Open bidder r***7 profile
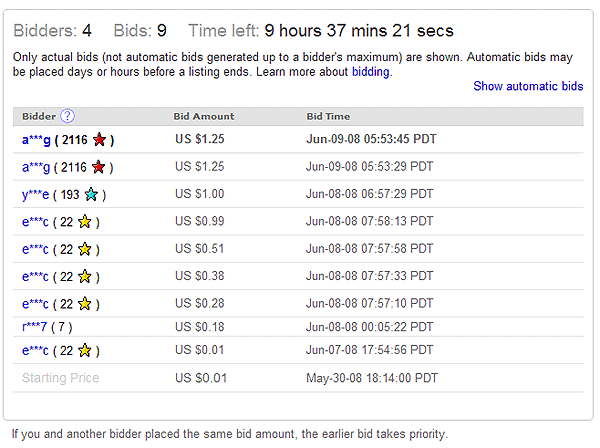 click(34, 327)
